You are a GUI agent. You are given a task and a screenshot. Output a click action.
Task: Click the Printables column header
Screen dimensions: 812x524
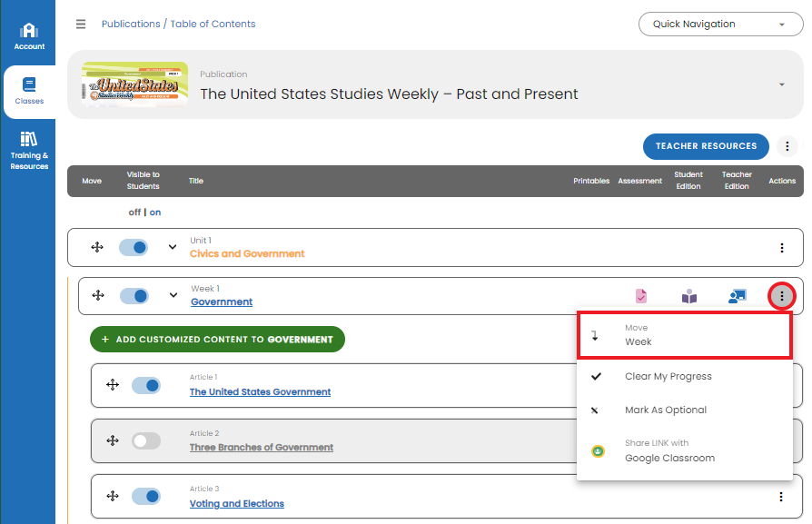pyautogui.click(x=591, y=181)
